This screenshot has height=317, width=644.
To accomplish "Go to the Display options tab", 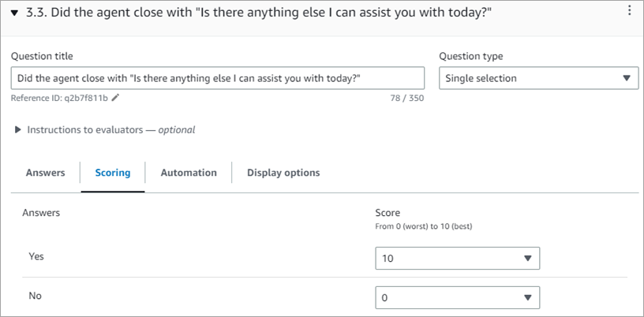I will 283,173.
